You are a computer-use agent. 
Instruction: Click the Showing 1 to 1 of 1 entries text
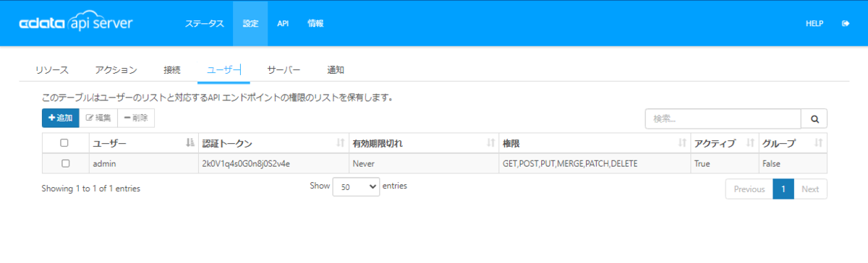(91, 189)
